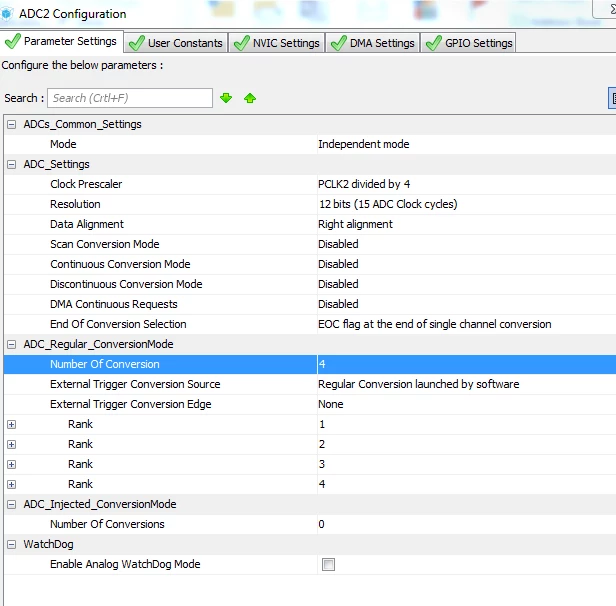This screenshot has width=616, height=606.
Task: Select the Number Of Conversions injected label
Action: click(x=107, y=524)
